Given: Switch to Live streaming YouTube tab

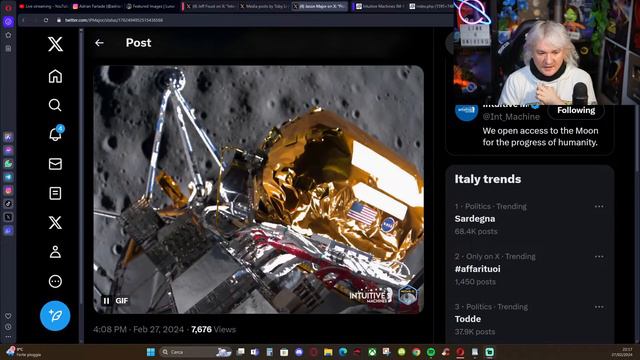Looking at the screenshot, I should [43, 6].
